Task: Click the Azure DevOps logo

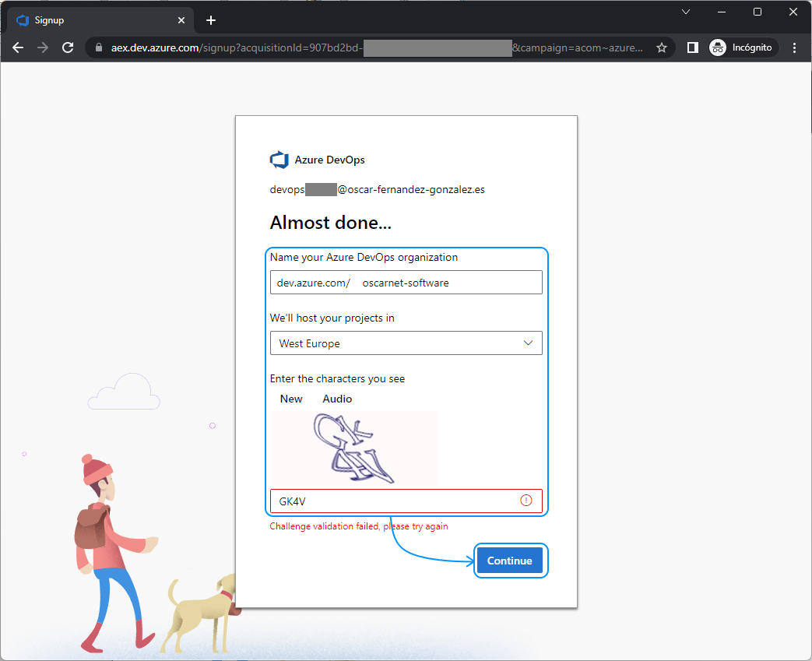Action: click(279, 160)
